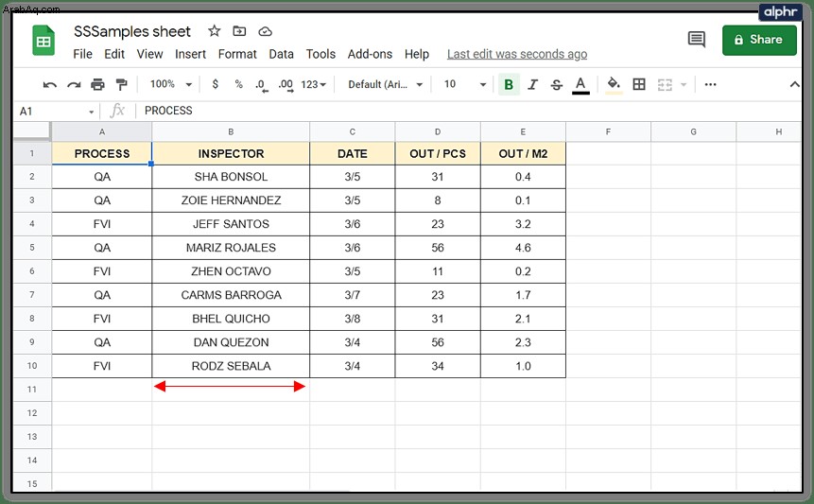814x504 pixels.
Task: Toggle italic formatting
Action: tap(532, 84)
